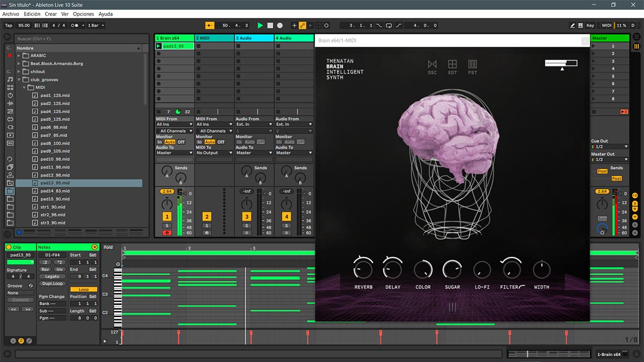Set track 2 MIDI monitor to Off

click(221, 142)
